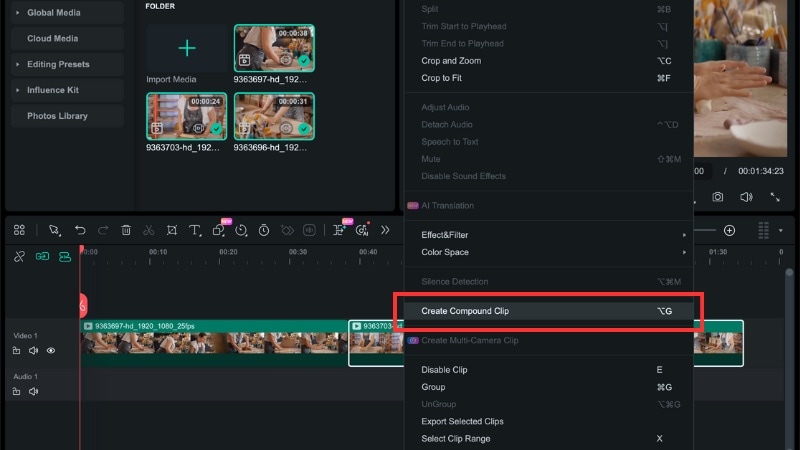Toggle the unlink clips icon
Screen dimensions: 800x450
(19, 257)
